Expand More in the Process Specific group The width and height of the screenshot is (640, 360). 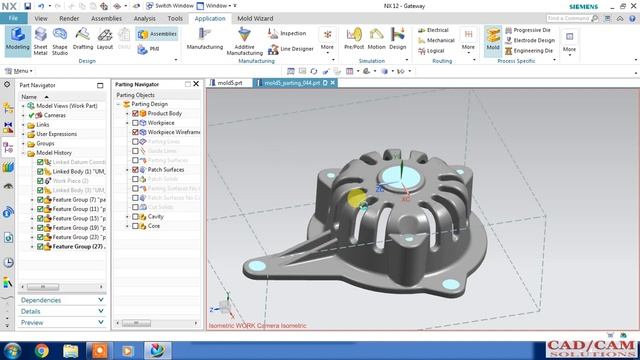click(569, 42)
